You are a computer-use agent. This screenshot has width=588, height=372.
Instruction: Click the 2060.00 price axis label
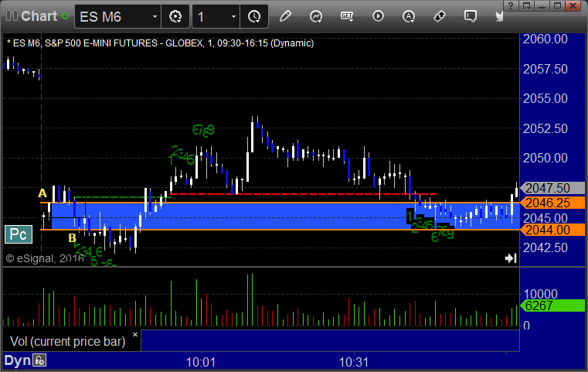(x=546, y=39)
